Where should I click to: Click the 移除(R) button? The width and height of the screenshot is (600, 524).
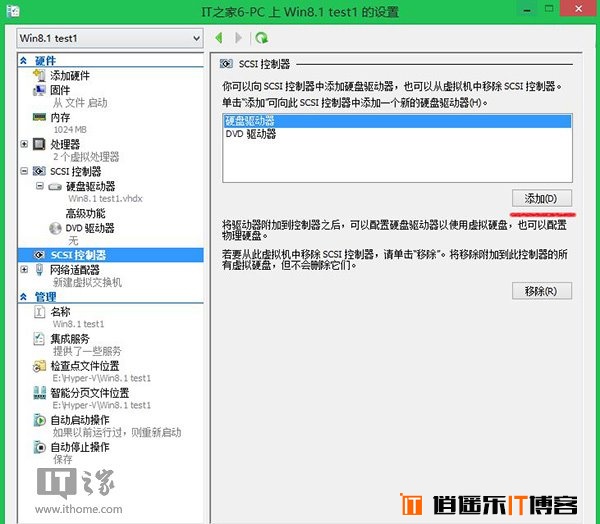[542, 291]
